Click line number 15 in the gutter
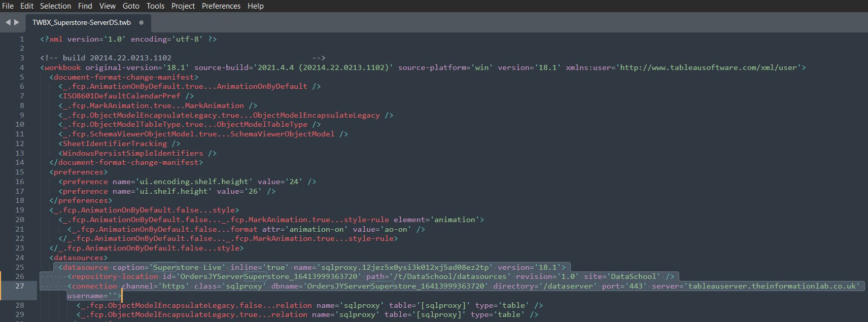The image size is (868, 322). pos(20,172)
